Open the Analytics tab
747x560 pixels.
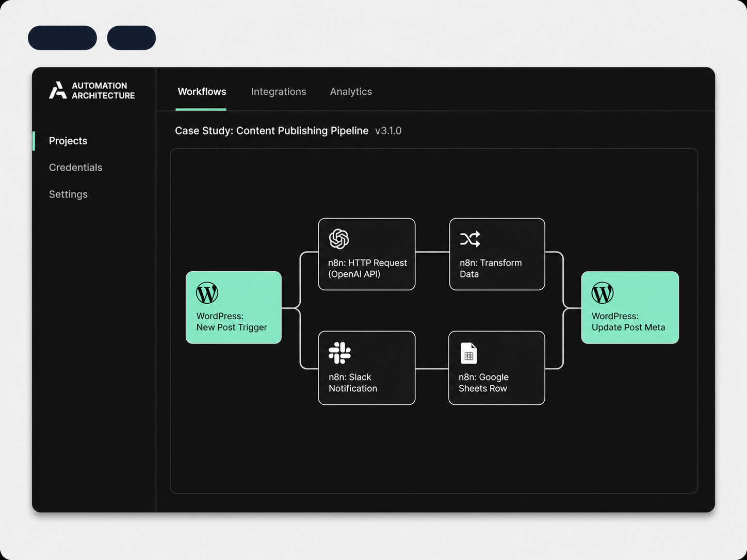click(x=351, y=92)
